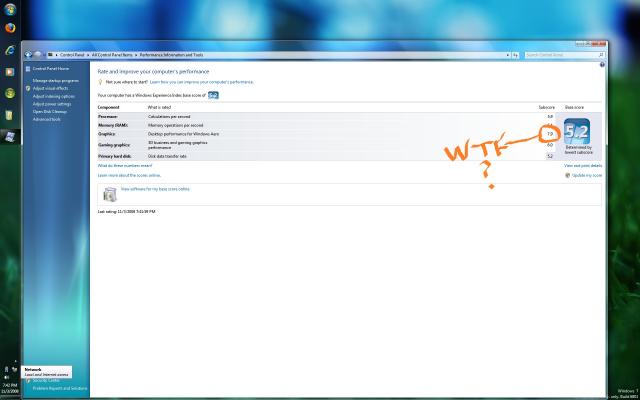The height and width of the screenshot is (400, 640).
Task: Click the Control Panel Home page icon
Action: coord(28,69)
